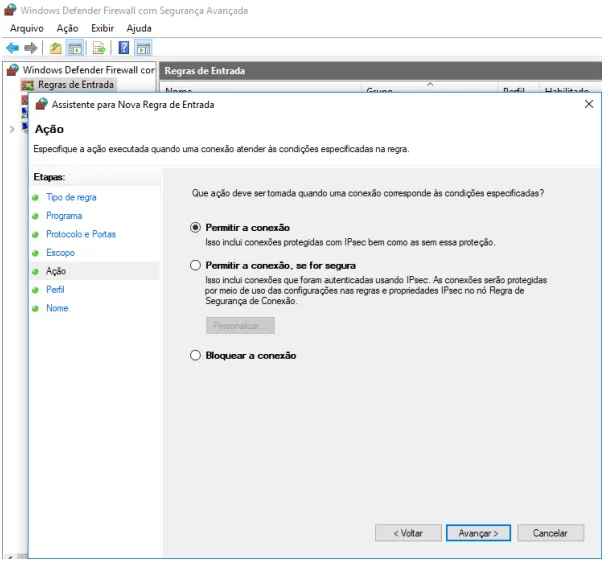Screen dimensions: 605x564
Task: Click the Up One Level folder icon
Action: 56,48
